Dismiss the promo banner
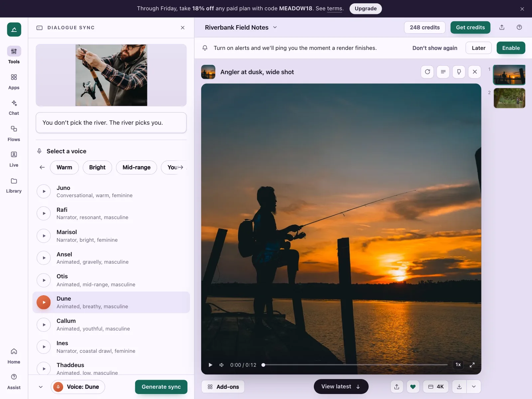532x399 pixels. (x=522, y=9)
